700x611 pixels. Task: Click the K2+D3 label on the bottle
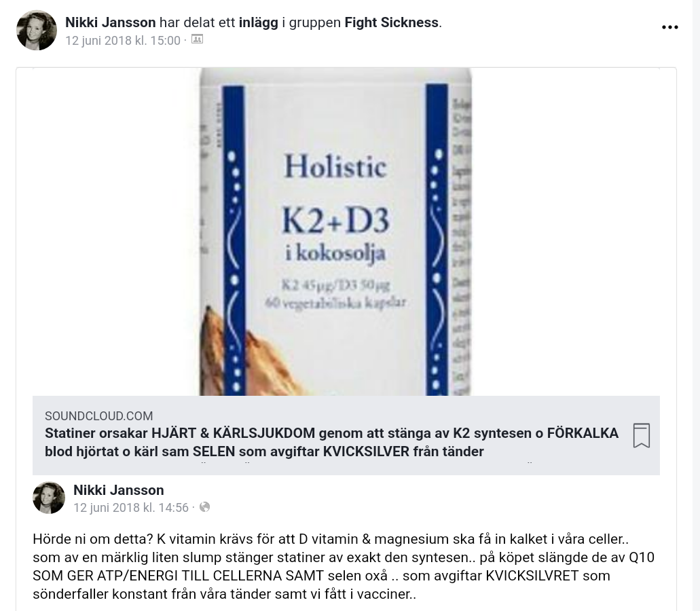click(335, 221)
